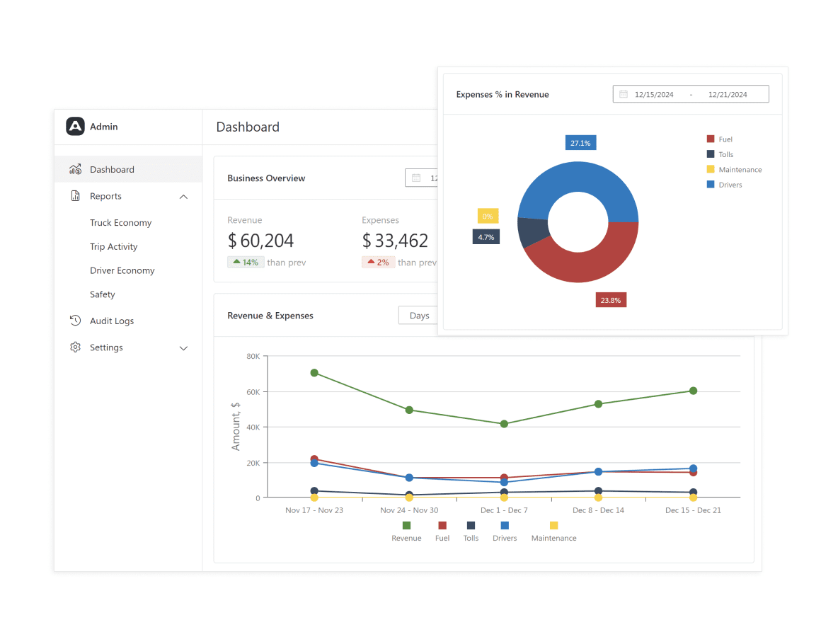Click the Audit Logs history icon
The image size is (821, 644).
tap(76, 321)
